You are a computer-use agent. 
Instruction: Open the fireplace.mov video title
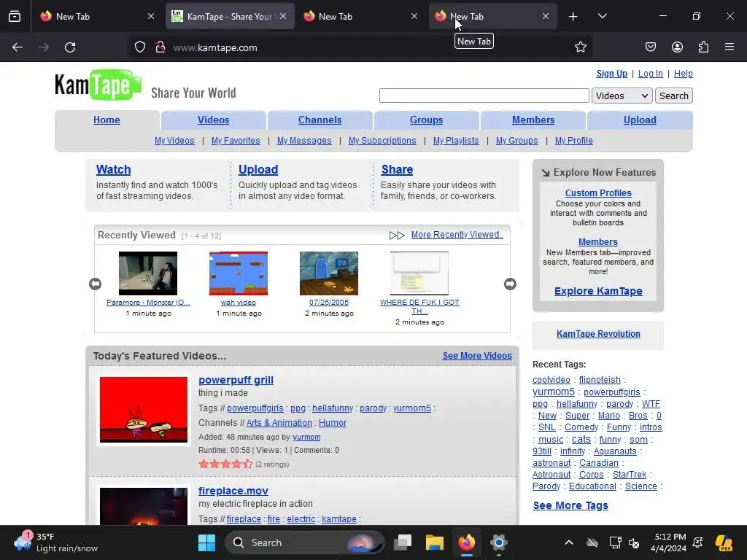[233, 491]
